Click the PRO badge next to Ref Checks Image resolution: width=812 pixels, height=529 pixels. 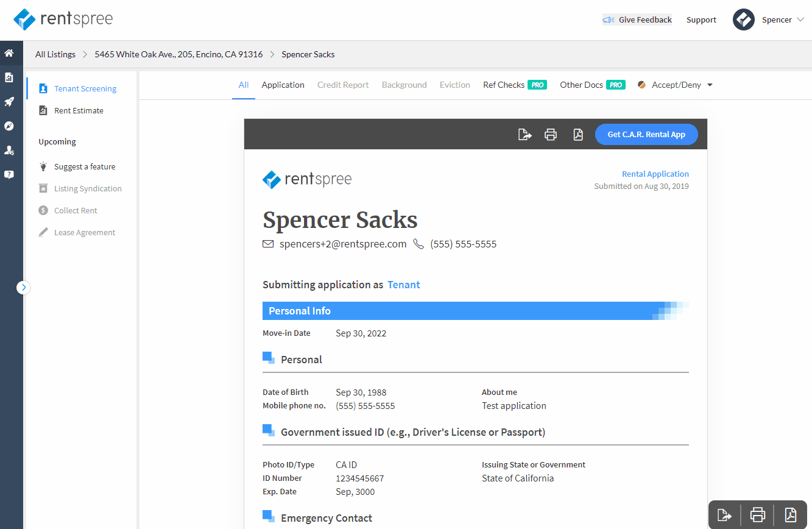point(537,85)
